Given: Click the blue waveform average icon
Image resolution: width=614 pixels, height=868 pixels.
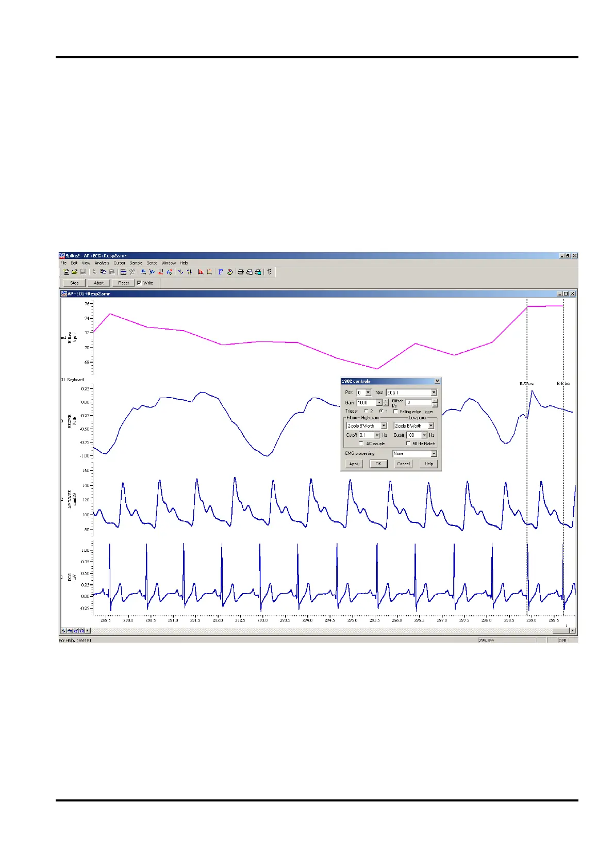Looking at the screenshot, I should pyautogui.click(x=143, y=272).
